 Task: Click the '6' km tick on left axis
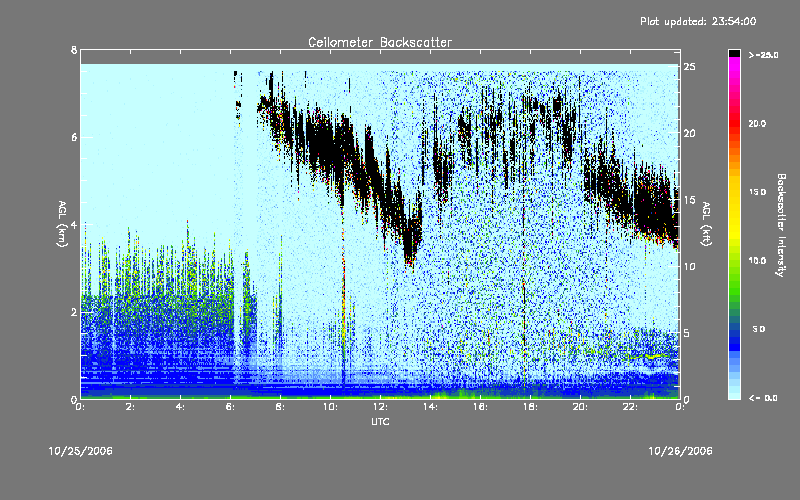tap(74, 137)
